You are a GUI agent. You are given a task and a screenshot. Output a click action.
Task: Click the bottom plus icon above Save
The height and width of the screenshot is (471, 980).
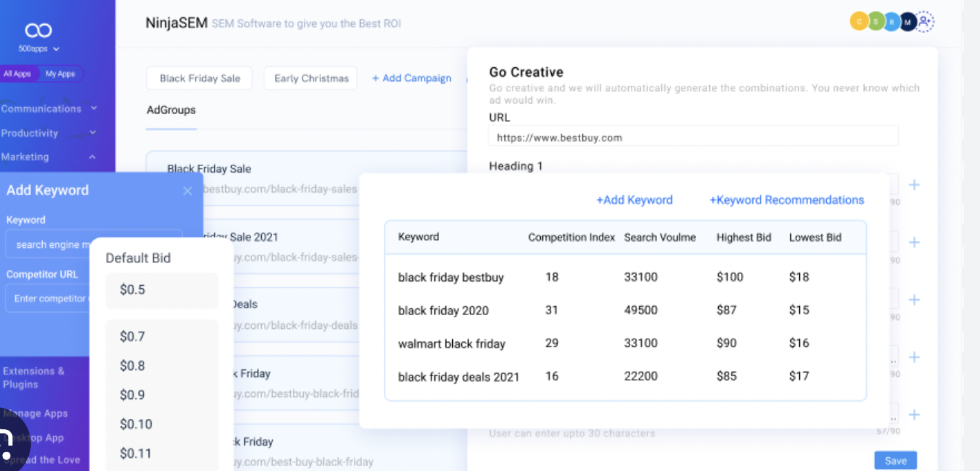pyautogui.click(x=914, y=415)
